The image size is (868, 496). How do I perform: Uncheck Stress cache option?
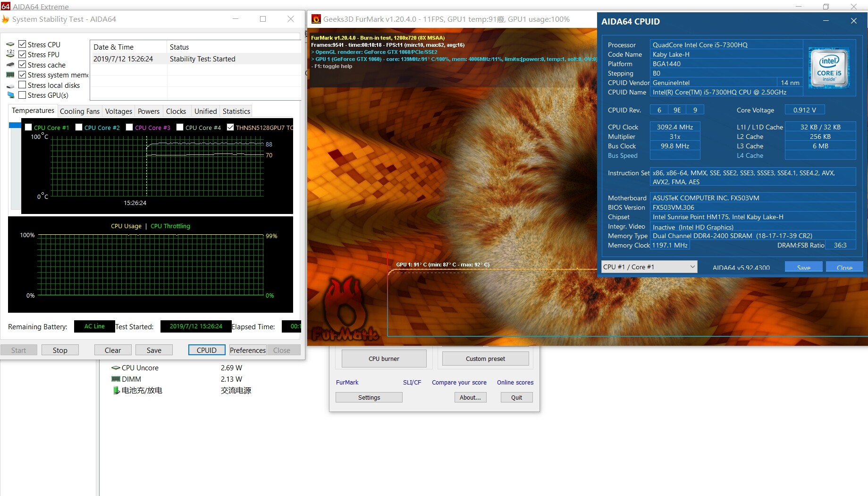pos(22,64)
